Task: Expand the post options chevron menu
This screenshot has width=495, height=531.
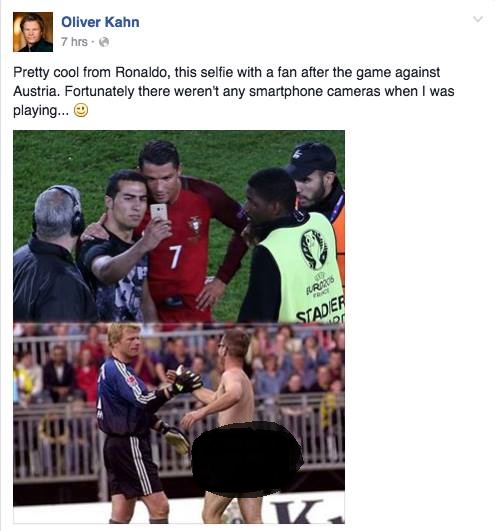Action: coord(478,19)
